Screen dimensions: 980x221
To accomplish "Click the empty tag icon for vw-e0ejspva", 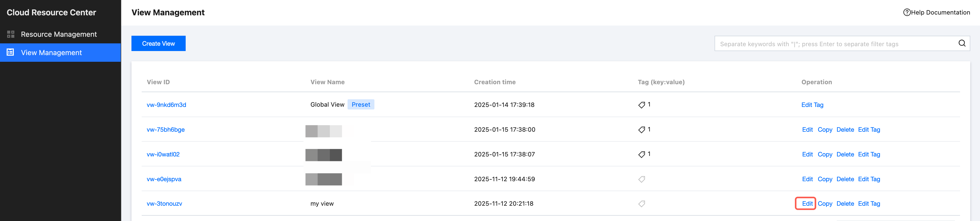I will pos(641,179).
